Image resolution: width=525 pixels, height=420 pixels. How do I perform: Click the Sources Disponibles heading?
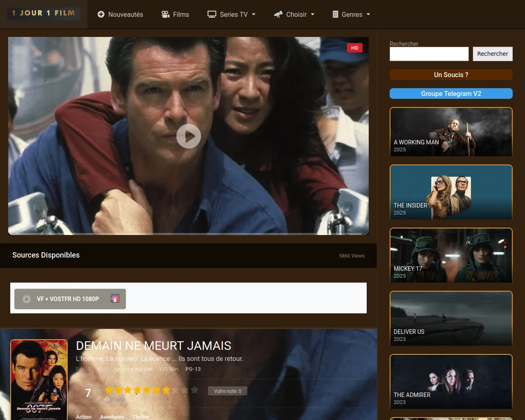click(x=46, y=255)
